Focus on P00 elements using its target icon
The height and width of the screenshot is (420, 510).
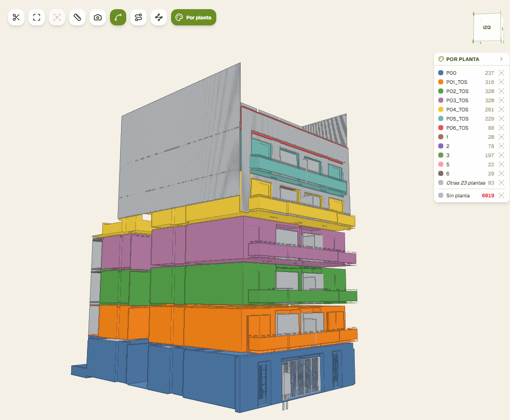[x=501, y=73]
